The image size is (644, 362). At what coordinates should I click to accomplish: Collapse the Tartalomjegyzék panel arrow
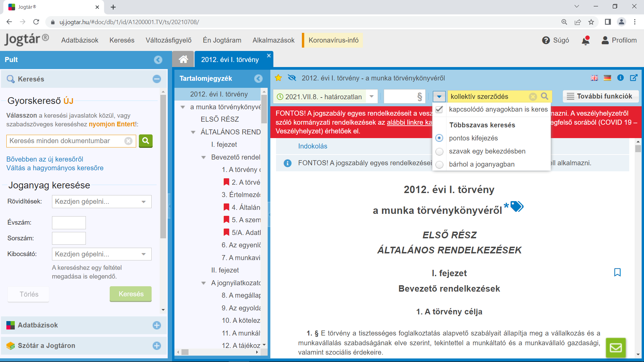pos(258,78)
